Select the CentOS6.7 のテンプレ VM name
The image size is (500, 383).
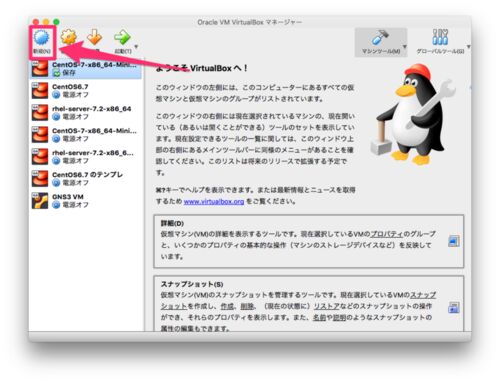(88, 175)
